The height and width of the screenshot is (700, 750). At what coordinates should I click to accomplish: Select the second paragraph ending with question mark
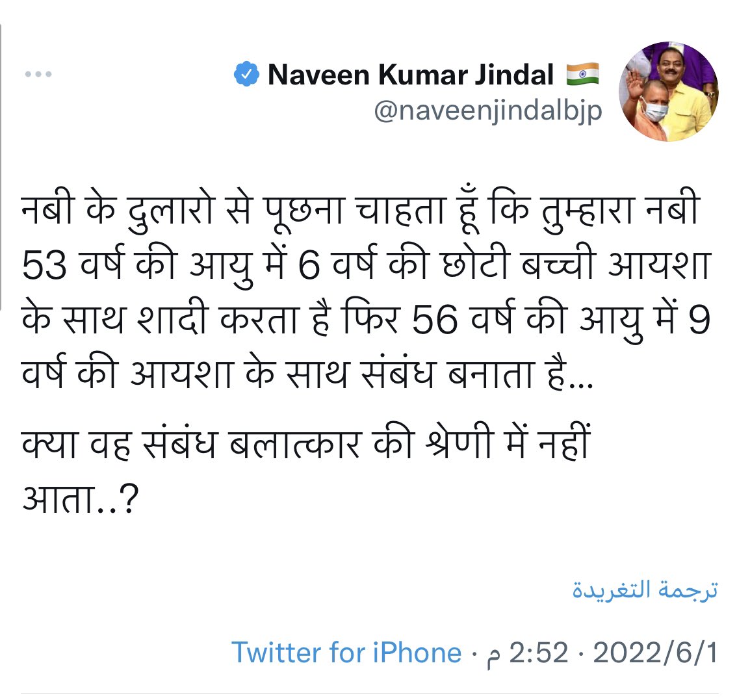click(x=307, y=472)
